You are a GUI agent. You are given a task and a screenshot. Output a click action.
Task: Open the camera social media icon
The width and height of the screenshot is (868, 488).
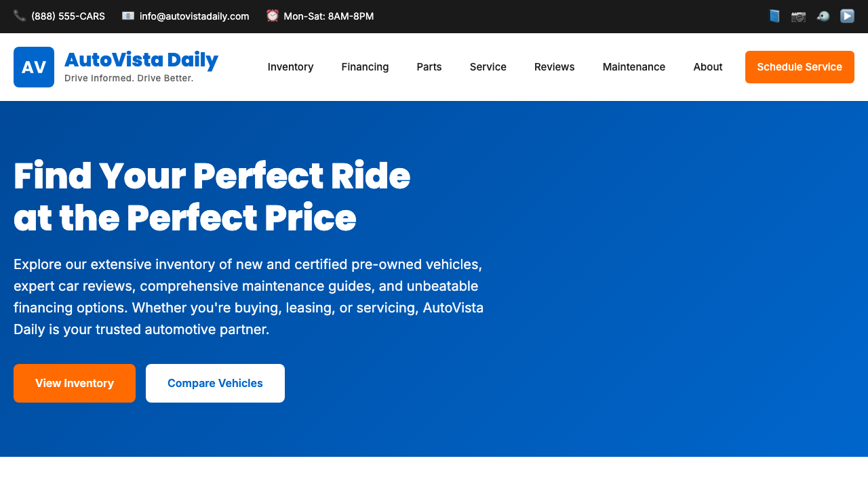click(x=798, y=16)
